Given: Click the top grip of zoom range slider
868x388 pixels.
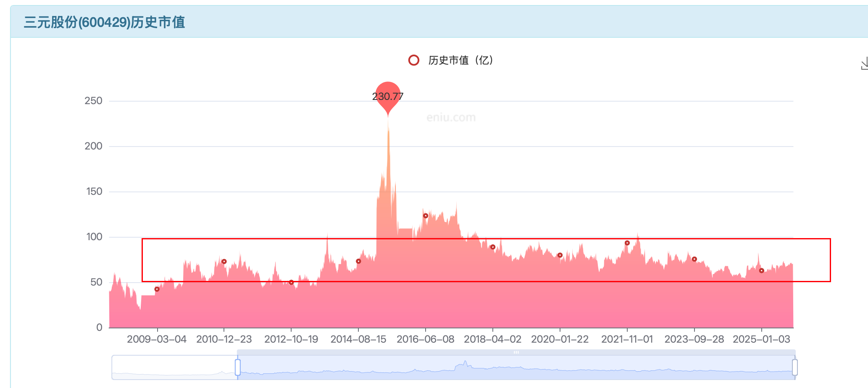Looking at the screenshot, I should click(x=516, y=352).
